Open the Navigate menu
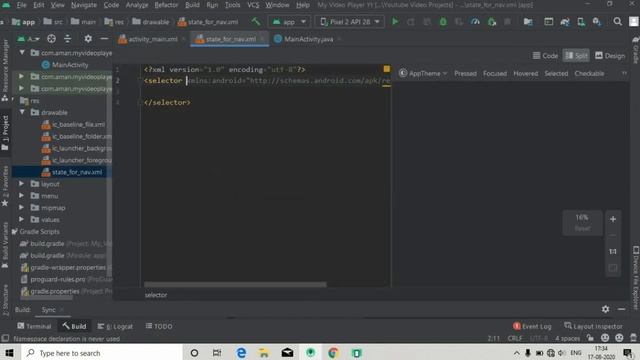This screenshot has height=360, width=640. 84,5
